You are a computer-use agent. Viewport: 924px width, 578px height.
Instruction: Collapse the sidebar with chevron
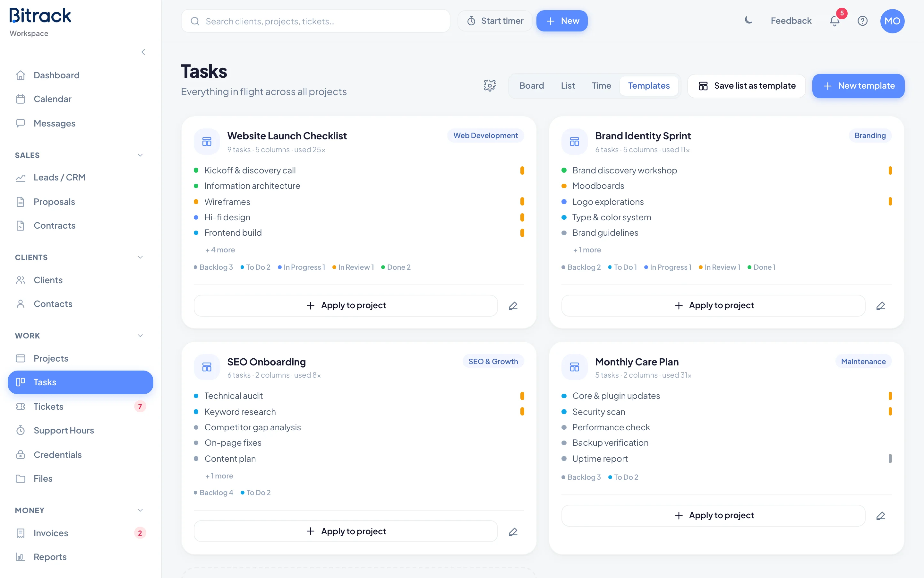143,52
